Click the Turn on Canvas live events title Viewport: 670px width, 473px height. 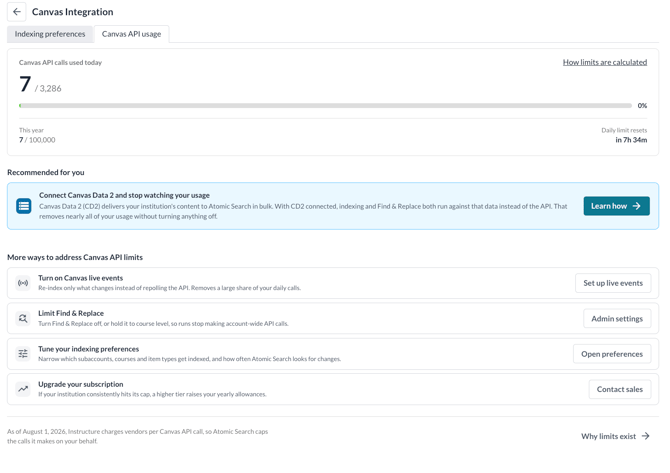80,278
